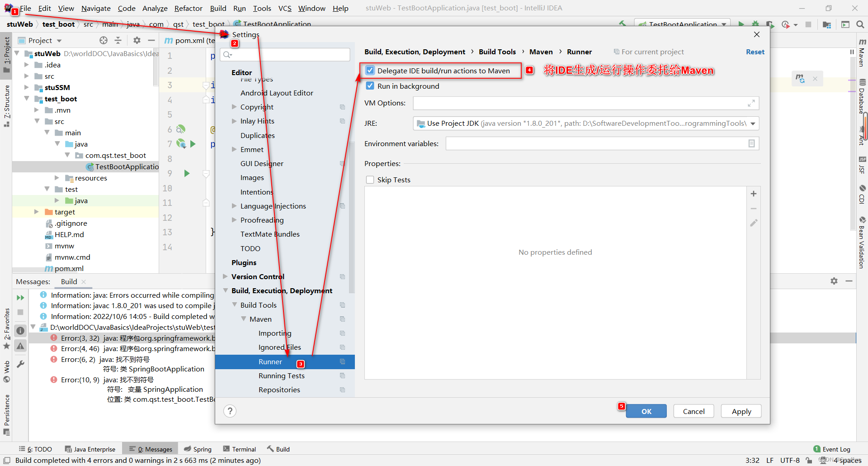Click Stop icon in Messages panel

tap(20, 312)
